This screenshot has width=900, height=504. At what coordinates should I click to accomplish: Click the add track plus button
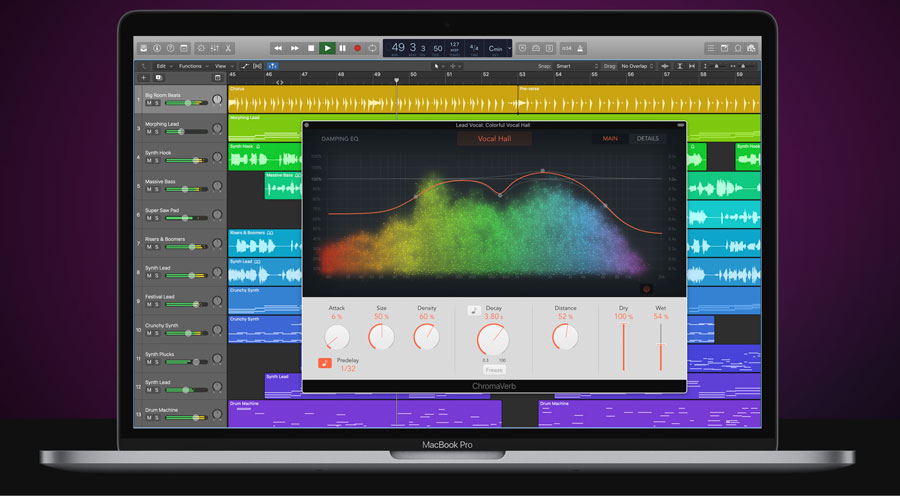[x=143, y=77]
